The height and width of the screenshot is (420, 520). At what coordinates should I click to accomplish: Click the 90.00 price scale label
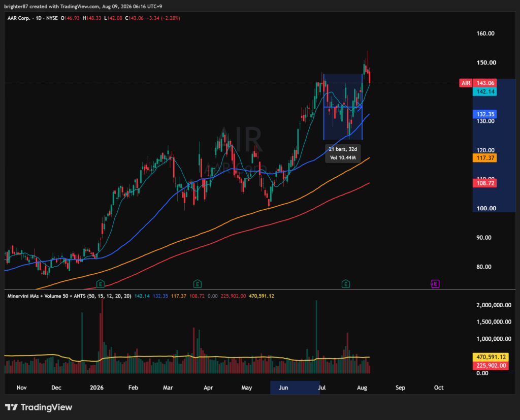click(x=483, y=238)
